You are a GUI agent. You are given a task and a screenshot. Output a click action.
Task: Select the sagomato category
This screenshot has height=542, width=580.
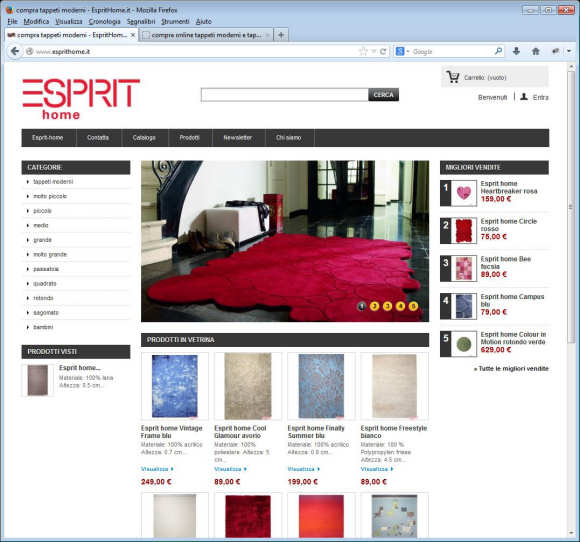(46, 313)
